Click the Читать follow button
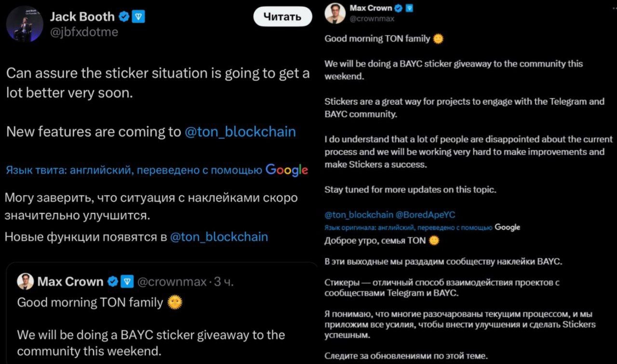This screenshot has width=617, height=364. coord(282,16)
